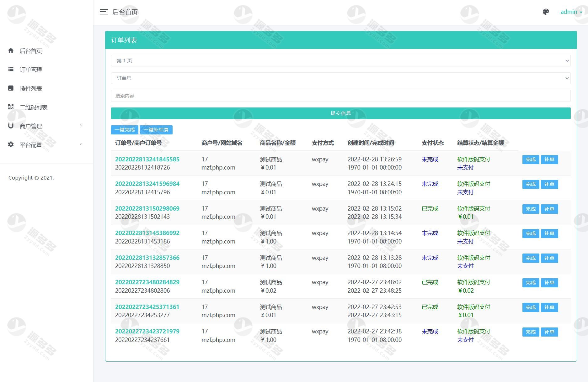The height and width of the screenshot is (382, 588).
Task: Open 商户管理 menu item
Action: point(31,126)
